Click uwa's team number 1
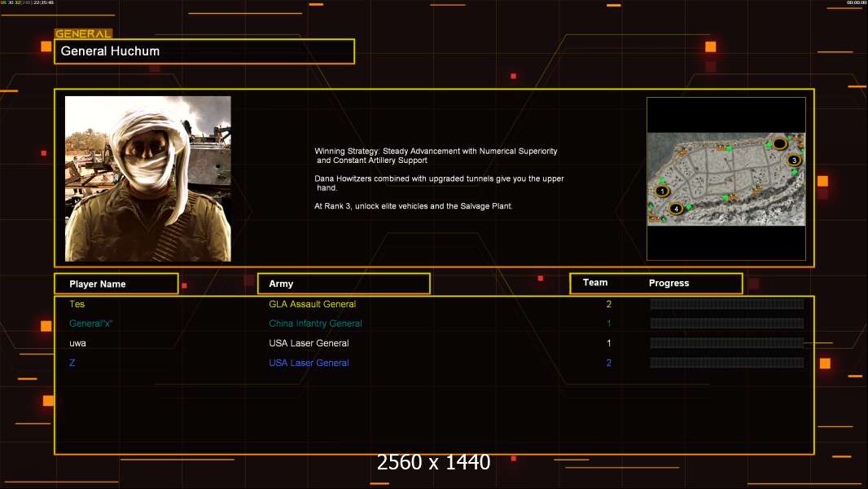Viewport: 868px width, 489px height. click(609, 343)
